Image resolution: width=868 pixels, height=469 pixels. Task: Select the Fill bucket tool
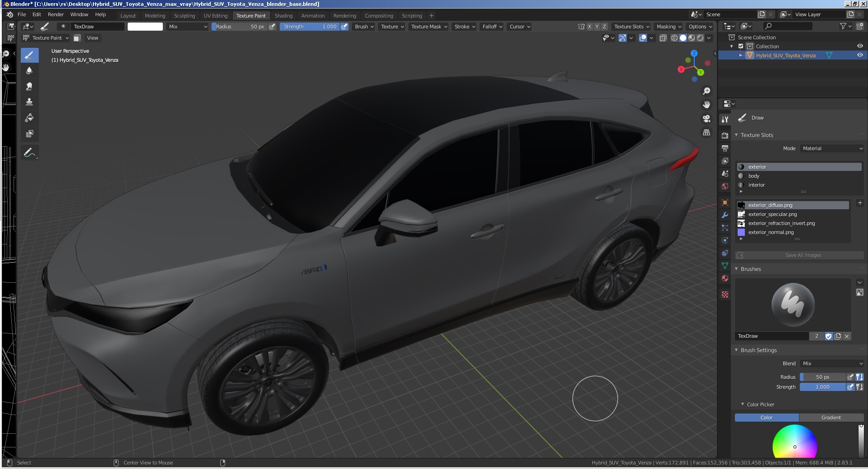[x=29, y=118]
